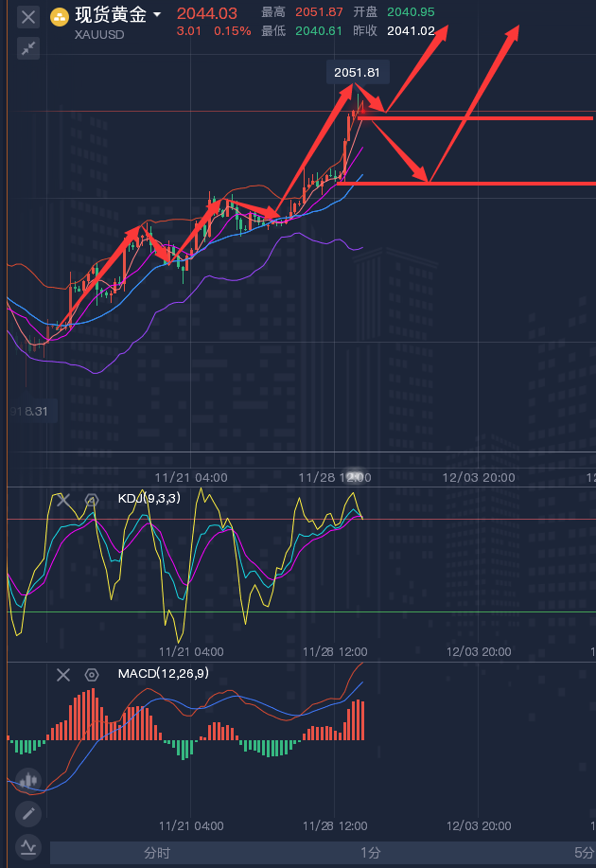Switch to the 5分 timeframe tab

(584, 853)
